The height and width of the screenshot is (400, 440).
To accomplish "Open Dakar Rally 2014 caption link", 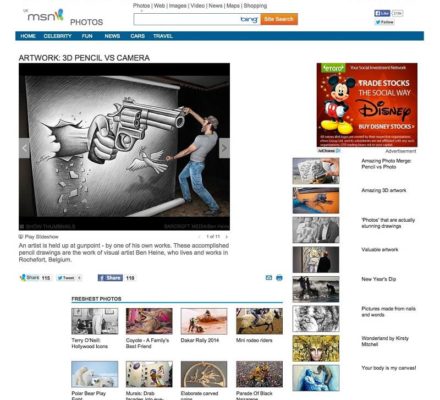I will pyautogui.click(x=200, y=340).
